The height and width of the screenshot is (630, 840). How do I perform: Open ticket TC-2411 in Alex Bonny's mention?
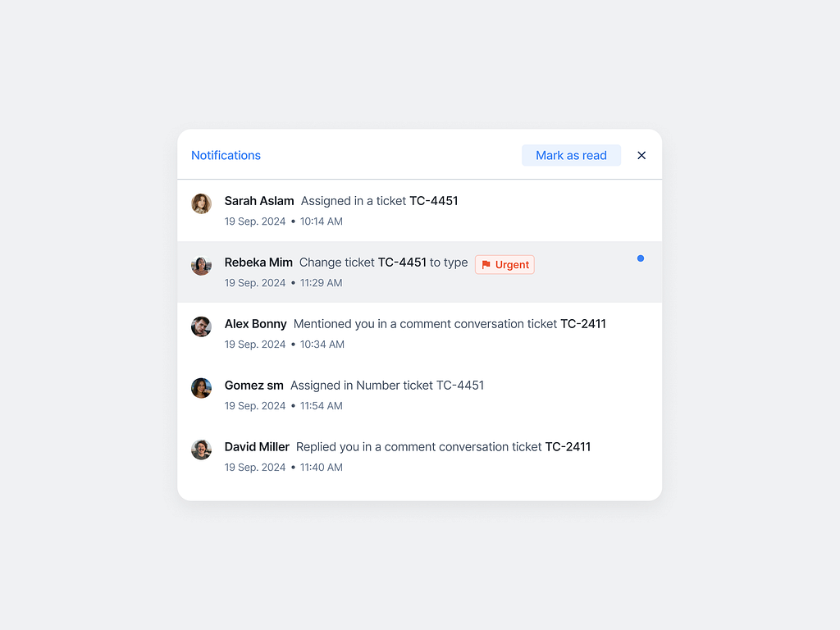[x=584, y=323]
